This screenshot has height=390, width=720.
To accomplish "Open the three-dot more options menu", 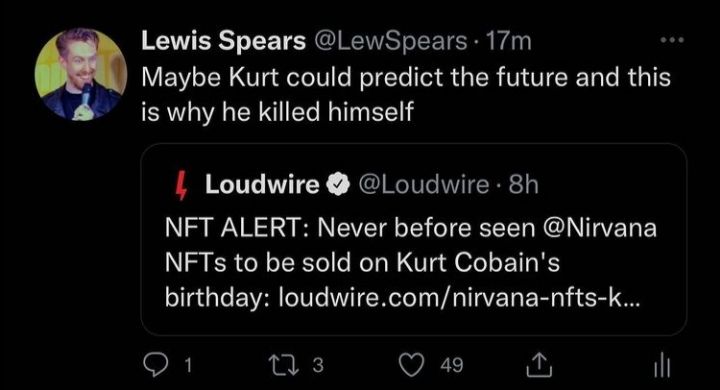I will pos(673,40).
